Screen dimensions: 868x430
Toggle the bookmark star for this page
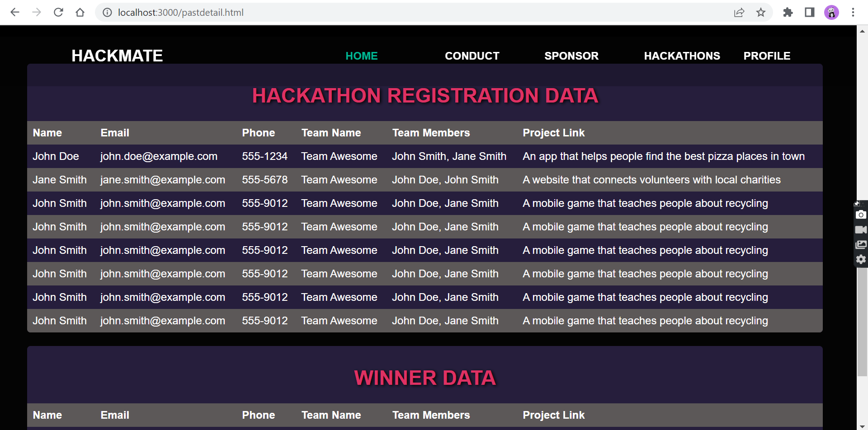(x=761, y=12)
